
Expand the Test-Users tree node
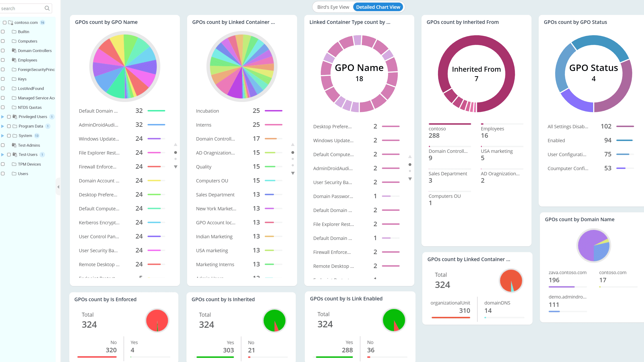(x=3, y=155)
